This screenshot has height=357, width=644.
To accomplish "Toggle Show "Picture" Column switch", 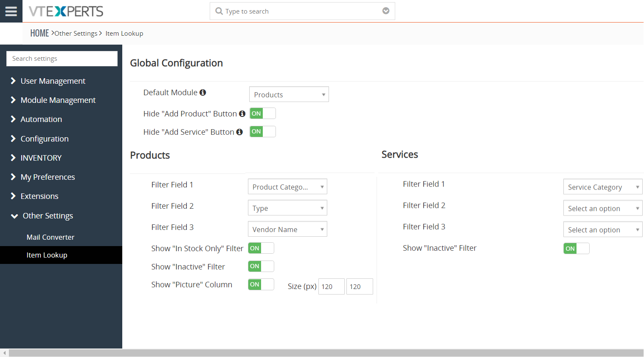I will tap(261, 285).
